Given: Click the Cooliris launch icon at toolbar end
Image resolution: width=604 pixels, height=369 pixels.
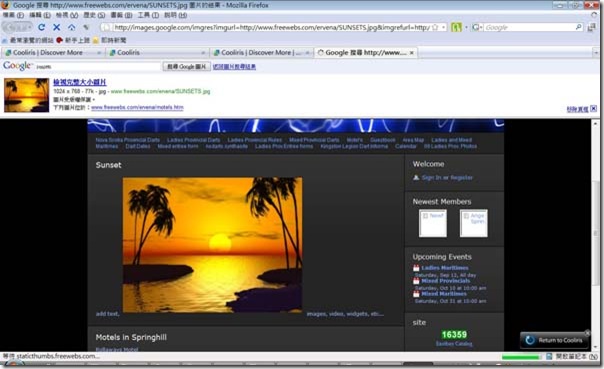Looking at the screenshot, I should 592,27.
